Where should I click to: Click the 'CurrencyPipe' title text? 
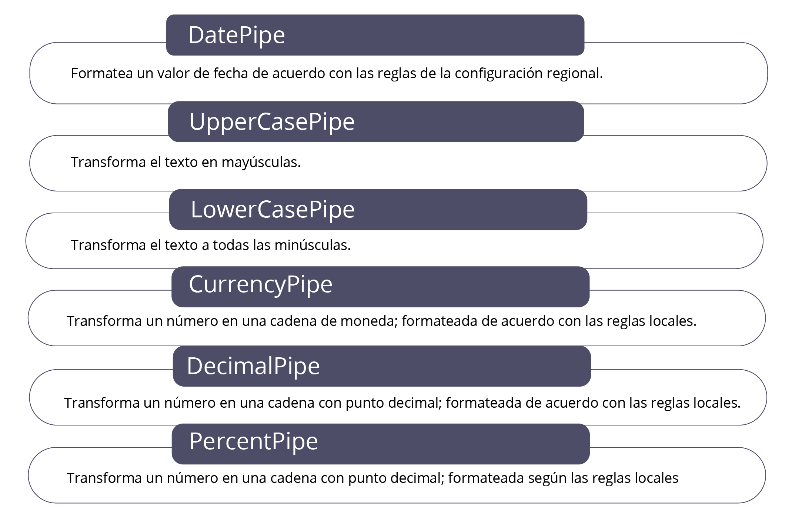(261, 285)
